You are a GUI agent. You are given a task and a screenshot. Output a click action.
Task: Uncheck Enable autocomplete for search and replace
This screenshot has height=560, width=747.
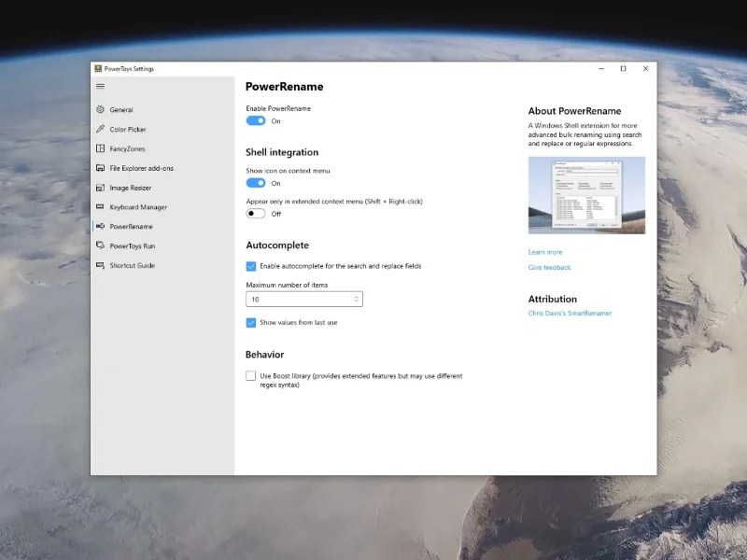point(251,266)
